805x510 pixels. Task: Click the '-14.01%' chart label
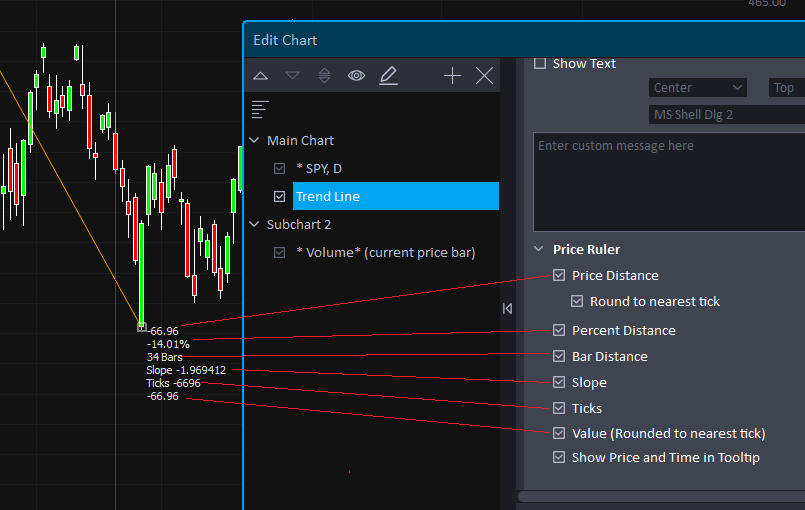coord(168,344)
